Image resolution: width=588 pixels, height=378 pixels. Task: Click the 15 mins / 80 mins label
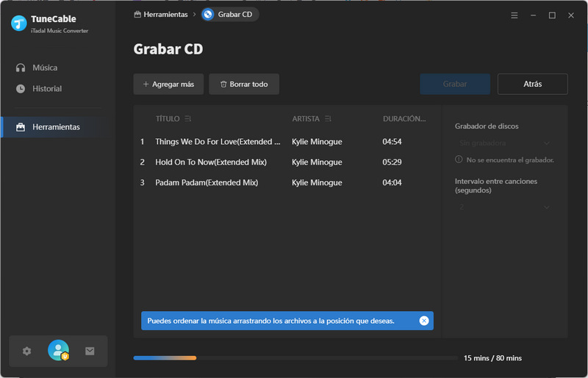[x=492, y=358]
